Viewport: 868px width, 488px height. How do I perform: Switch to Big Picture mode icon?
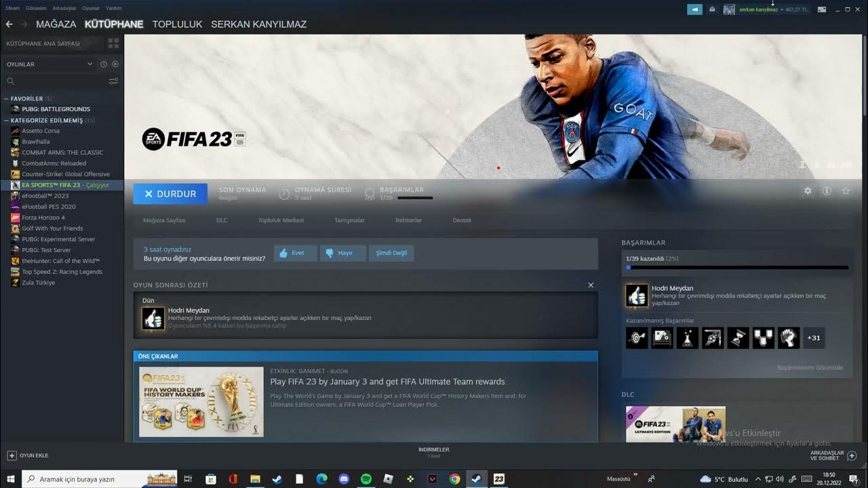click(x=822, y=9)
